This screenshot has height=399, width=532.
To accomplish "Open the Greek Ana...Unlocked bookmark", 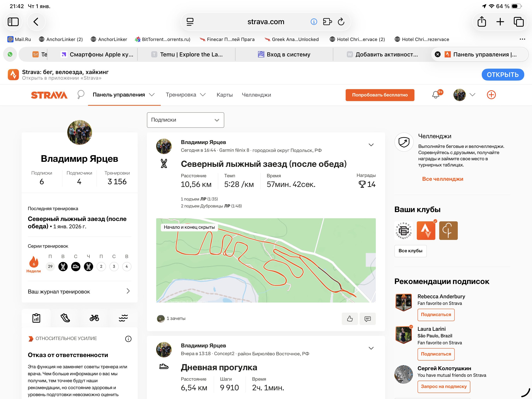I will [x=292, y=39].
